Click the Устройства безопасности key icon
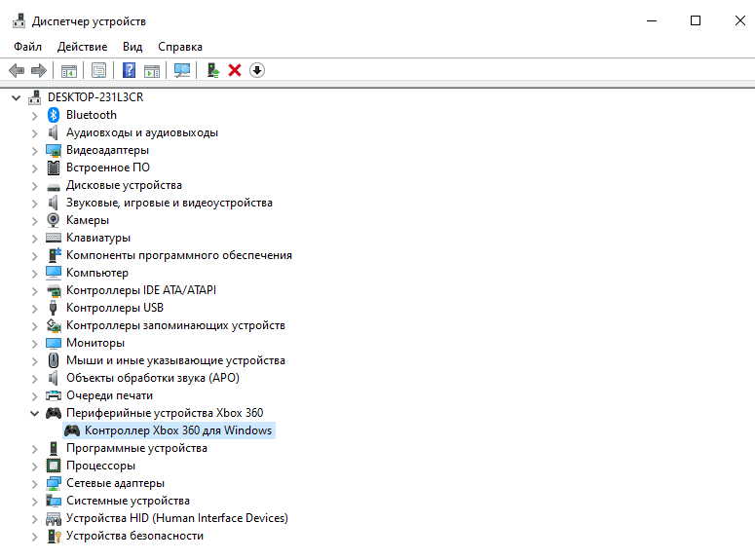 (x=54, y=536)
